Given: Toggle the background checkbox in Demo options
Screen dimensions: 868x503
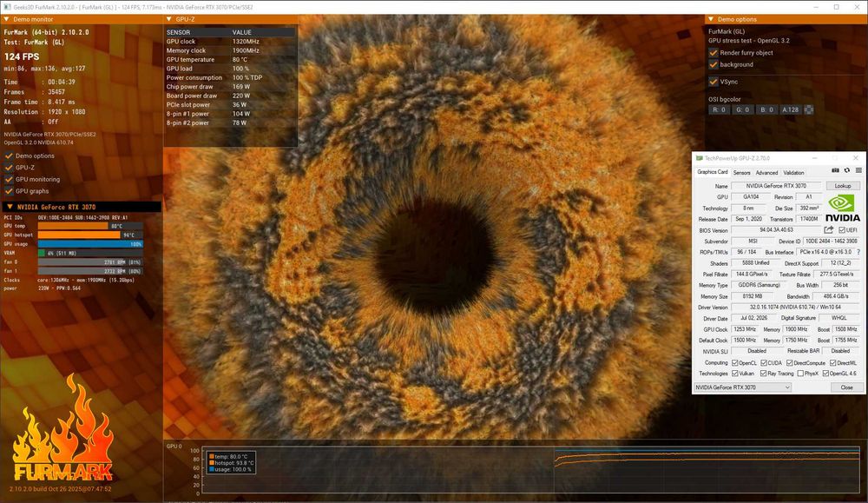Looking at the screenshot, I should tap(713, 64).
